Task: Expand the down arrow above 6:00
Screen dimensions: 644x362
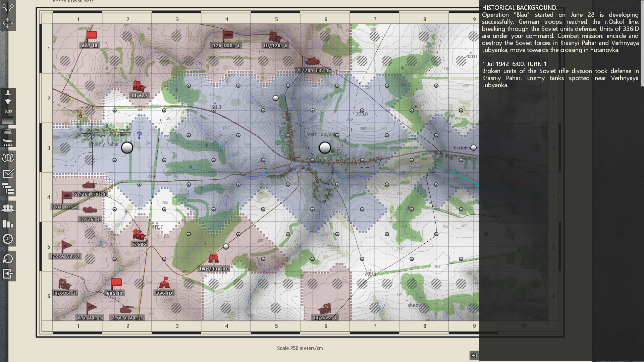Action: [8, 102]
